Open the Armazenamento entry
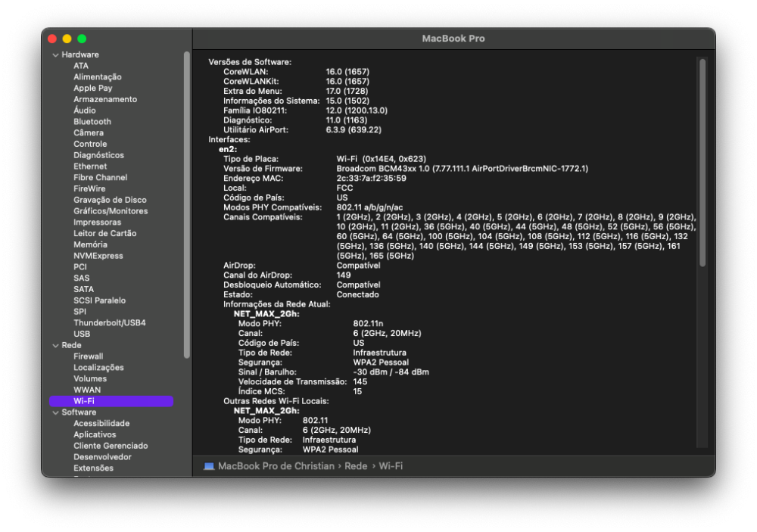 [x=105, y=99]
